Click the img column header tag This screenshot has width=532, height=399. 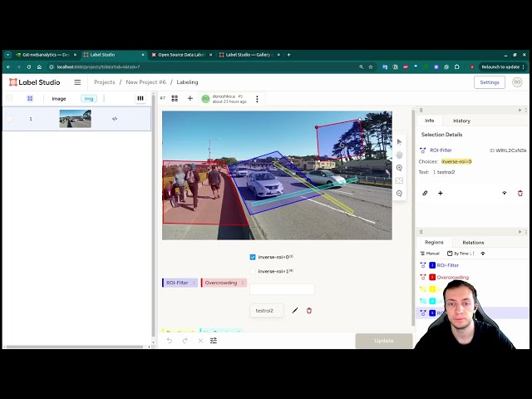pos(89,98)
